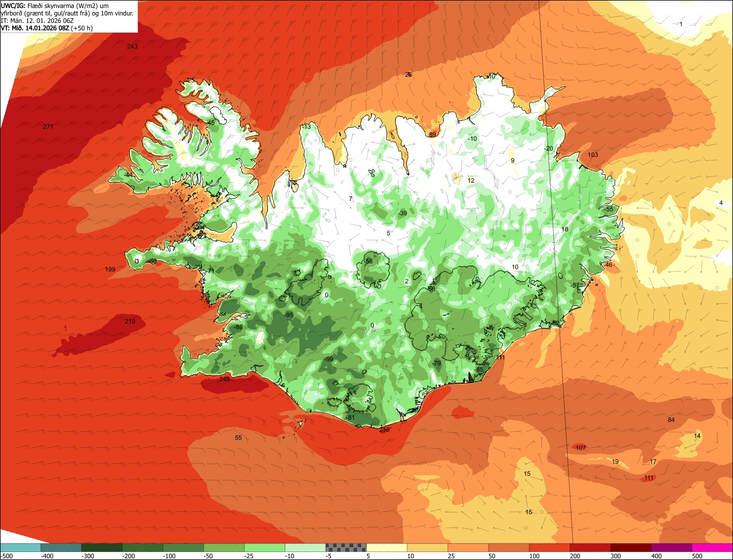Click the -57 value near the east coast
The height and width of the screenshot is (560, 733).
coord(576,285)
